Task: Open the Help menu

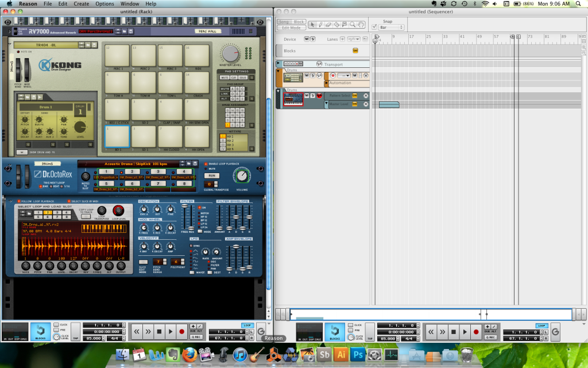Action: pyautogui.click(x=151, y=4)
